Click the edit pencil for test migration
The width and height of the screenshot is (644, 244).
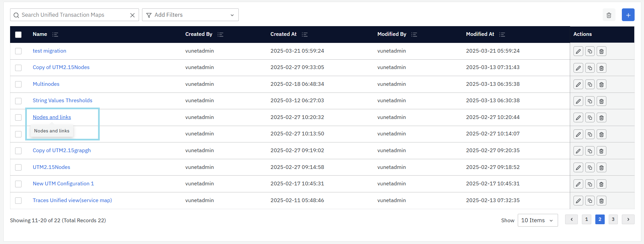pyautogui.click(x=578, y=51)
